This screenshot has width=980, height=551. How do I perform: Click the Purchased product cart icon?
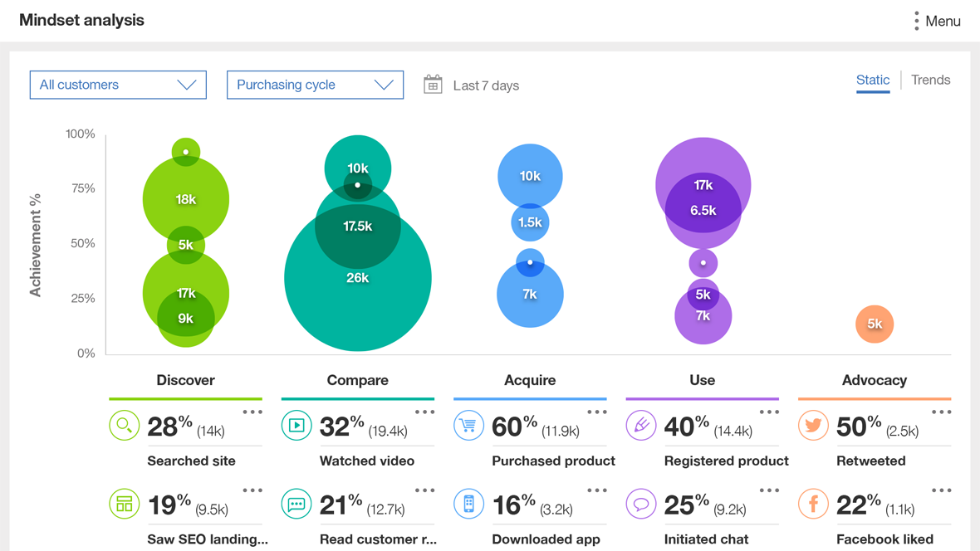pos(468,426)
